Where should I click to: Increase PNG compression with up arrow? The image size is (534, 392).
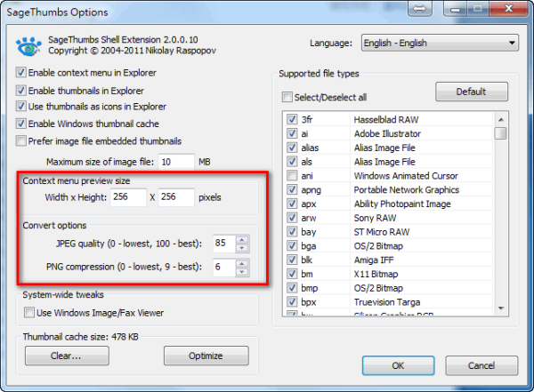pyautogui.click(x=242, y=263)
